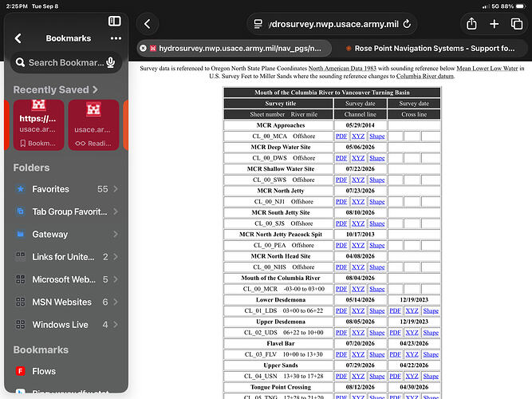This screenshot has width=532, height=399.
Task: Open a new tab with plus
Action: [494, 24]
